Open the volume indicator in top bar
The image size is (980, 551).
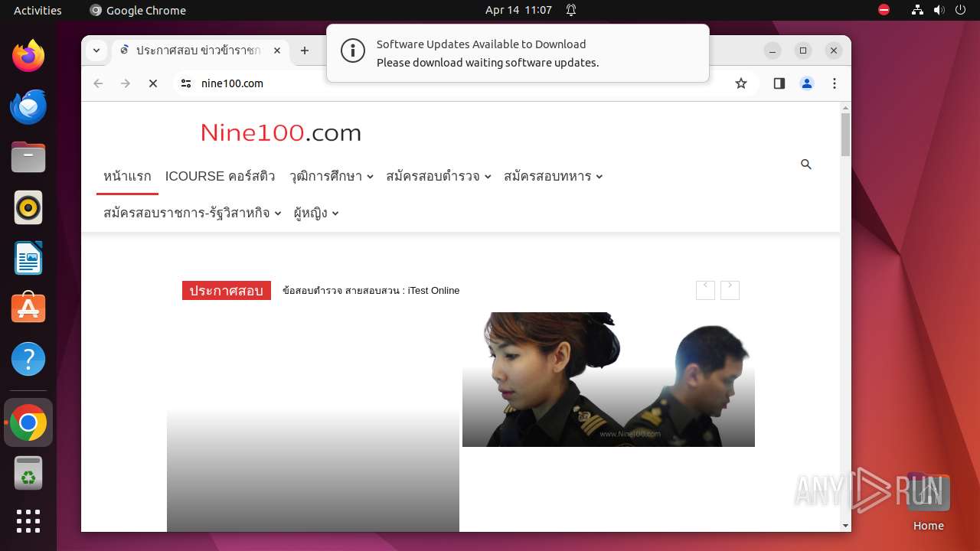(939, 10)
